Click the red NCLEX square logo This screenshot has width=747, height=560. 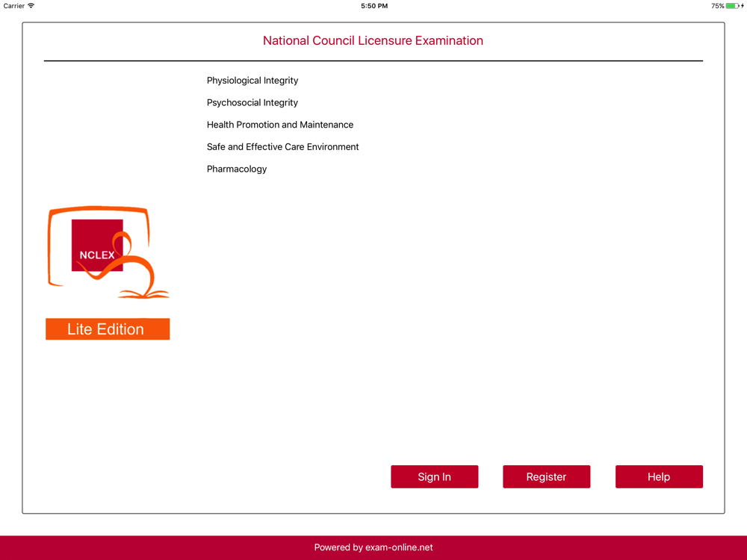point(97,245)
